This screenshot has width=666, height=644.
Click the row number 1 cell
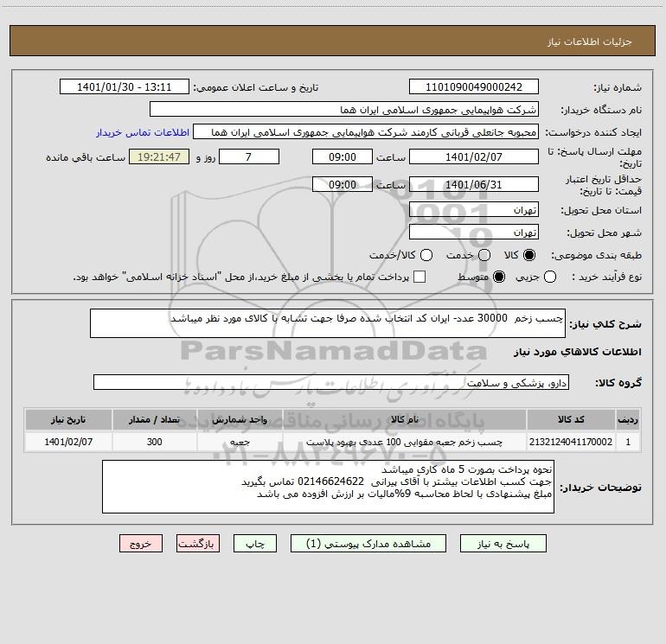pos(628,442)
